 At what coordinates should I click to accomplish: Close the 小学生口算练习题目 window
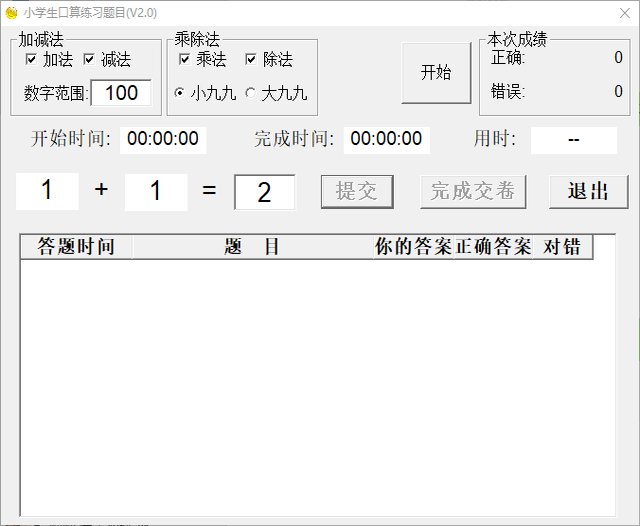tap(624, 13)
